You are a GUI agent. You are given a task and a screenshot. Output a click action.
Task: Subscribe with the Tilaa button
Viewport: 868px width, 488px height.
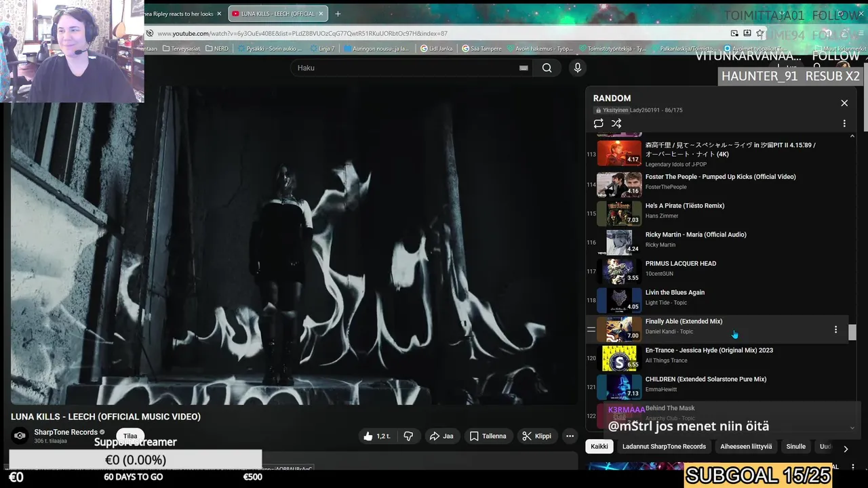pyautogui.click(x=130, y=436)
